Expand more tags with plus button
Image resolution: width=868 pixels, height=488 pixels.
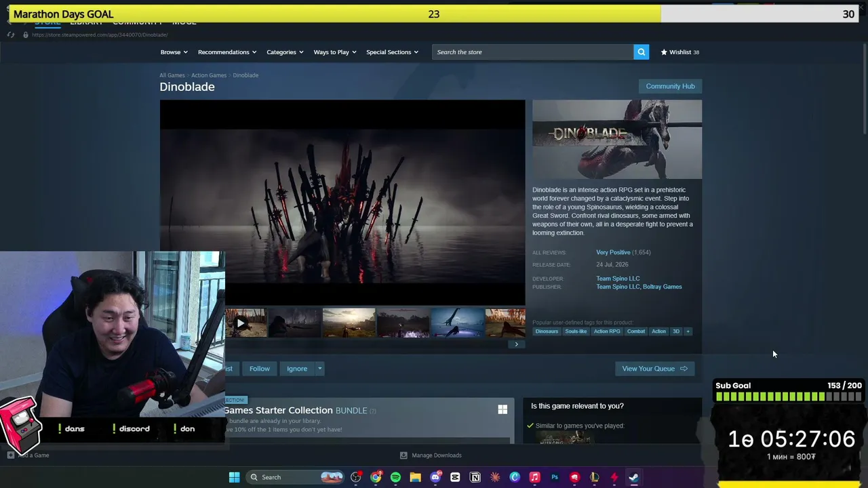tap(688, 331)
